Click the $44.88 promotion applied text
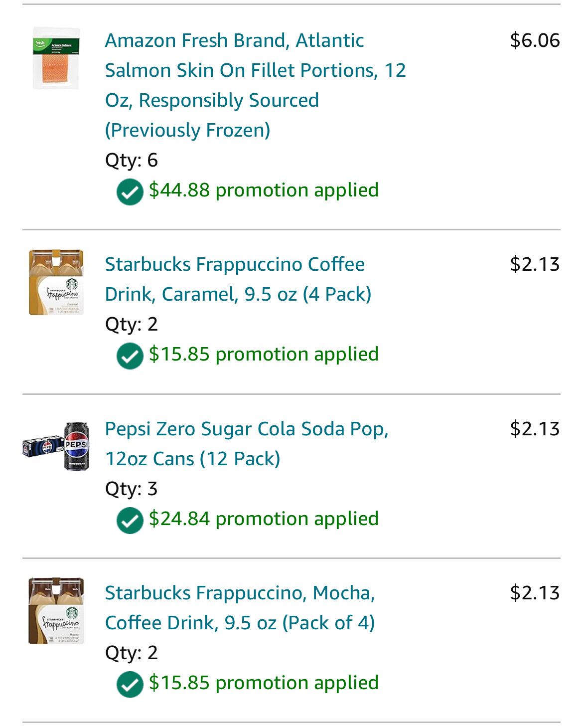The height and width of the screenshot is (728, 583). pyautogui.click(x=264, y=190)
